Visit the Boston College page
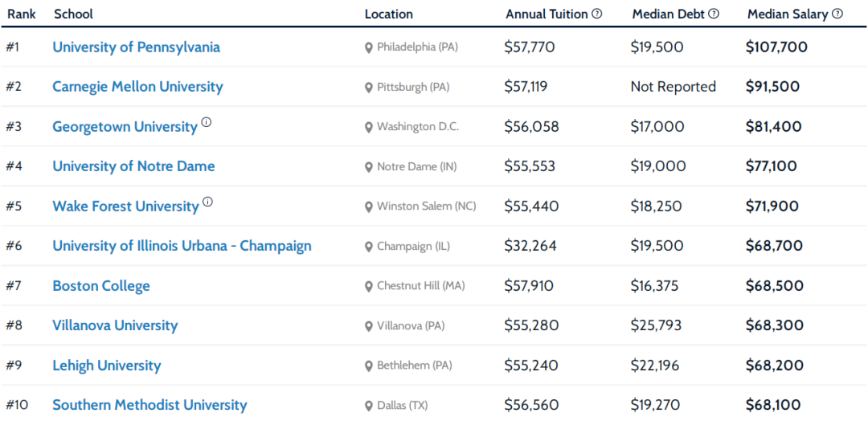This screenshot has height=421, width=868. point(101,286)
